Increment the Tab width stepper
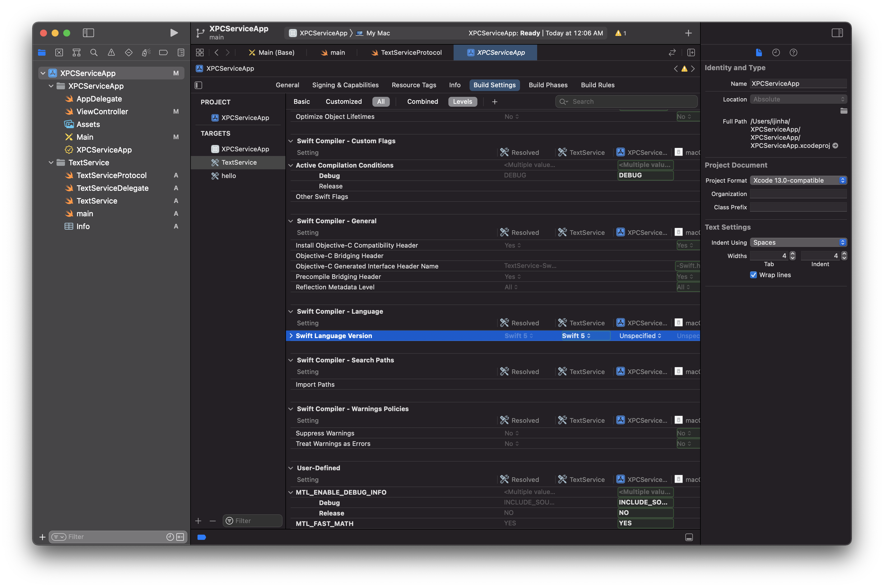 (x=792, y=253)
